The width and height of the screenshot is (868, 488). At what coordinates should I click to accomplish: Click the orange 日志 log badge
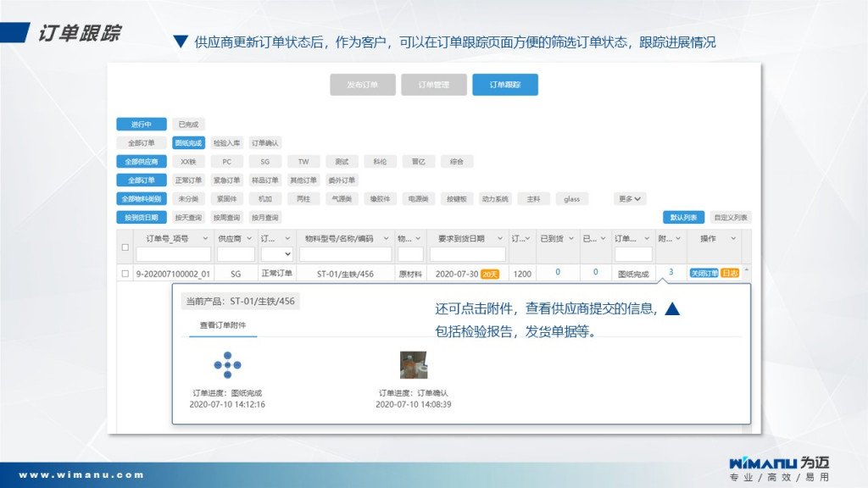coord(729,273)
